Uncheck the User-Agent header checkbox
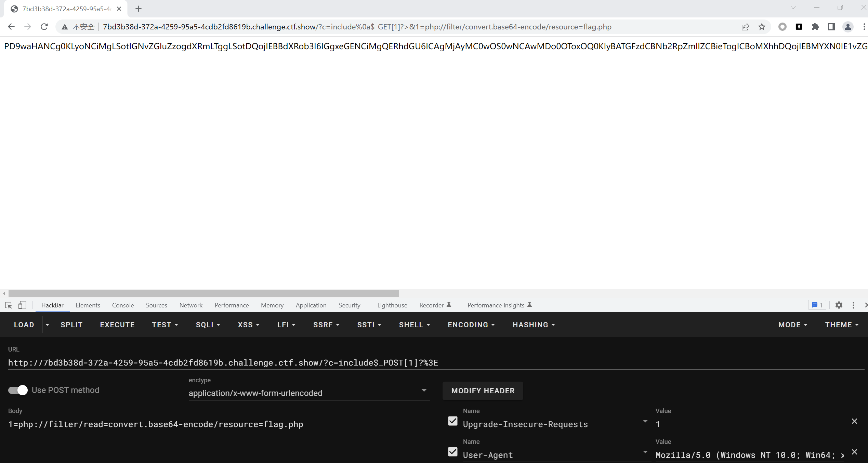This screenshot has height=463, width=868. coord(452,452)
